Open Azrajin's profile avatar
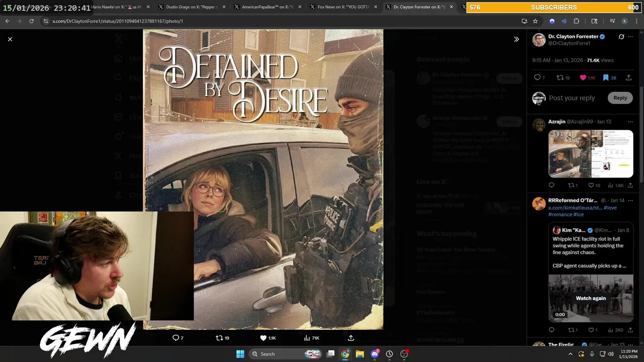 coord(539,125)
